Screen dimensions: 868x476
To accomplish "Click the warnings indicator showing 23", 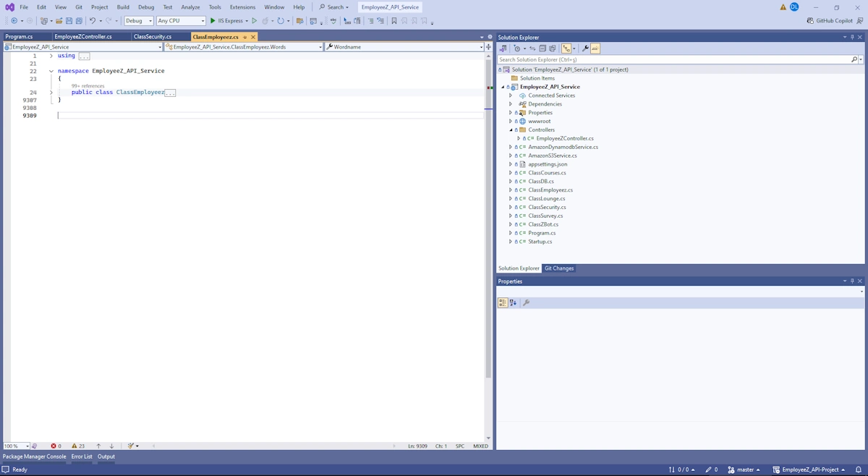I will point(78,446).
